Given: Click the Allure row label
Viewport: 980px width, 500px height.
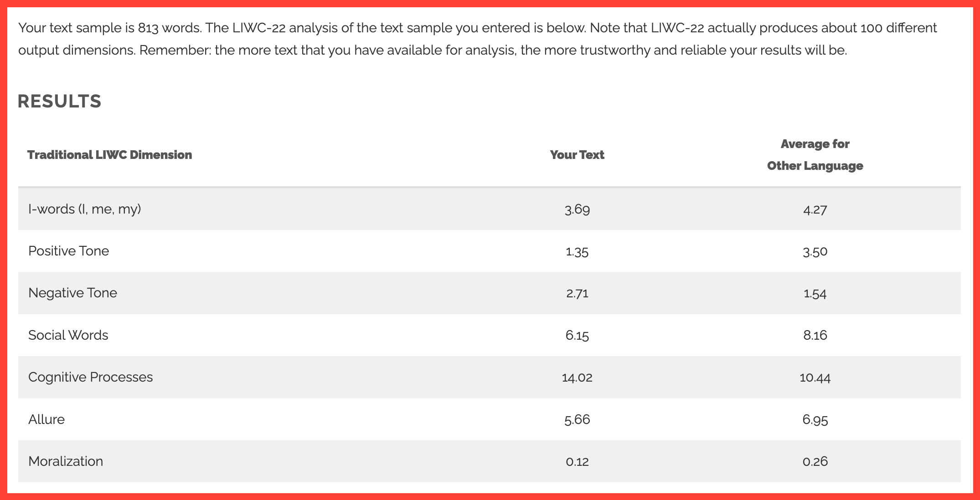Looking at the screenshot, I should tap(46, 419).
